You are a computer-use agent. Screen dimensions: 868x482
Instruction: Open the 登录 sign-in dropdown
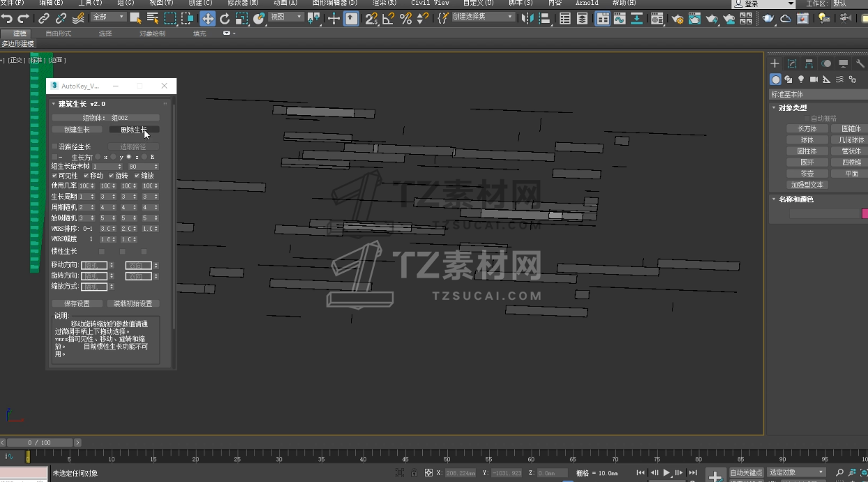pos(763,3)
